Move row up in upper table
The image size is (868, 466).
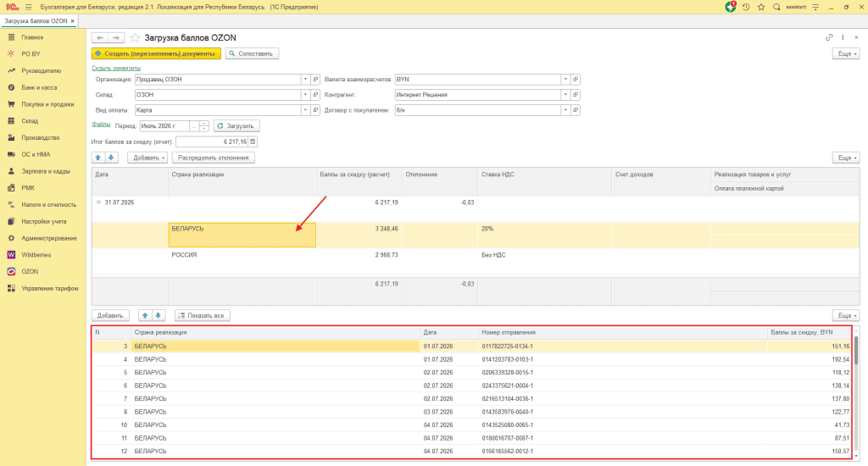point(98,158)
